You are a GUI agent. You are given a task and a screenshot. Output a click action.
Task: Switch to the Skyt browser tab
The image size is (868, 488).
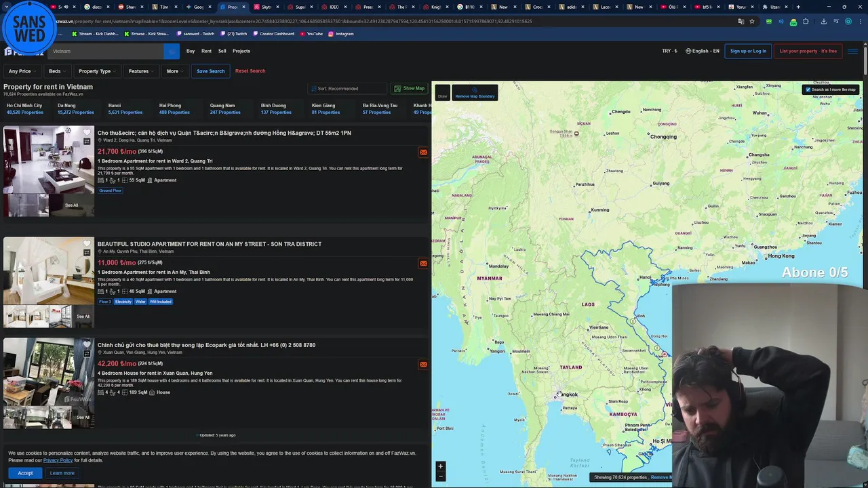[x=267, y=7]
